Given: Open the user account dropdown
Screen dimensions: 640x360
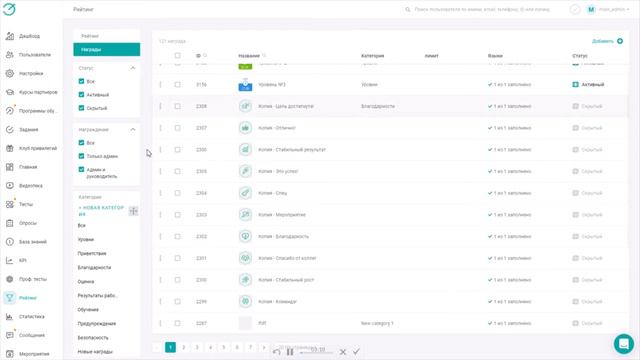Looking at the screenshot, I should 608,9.
